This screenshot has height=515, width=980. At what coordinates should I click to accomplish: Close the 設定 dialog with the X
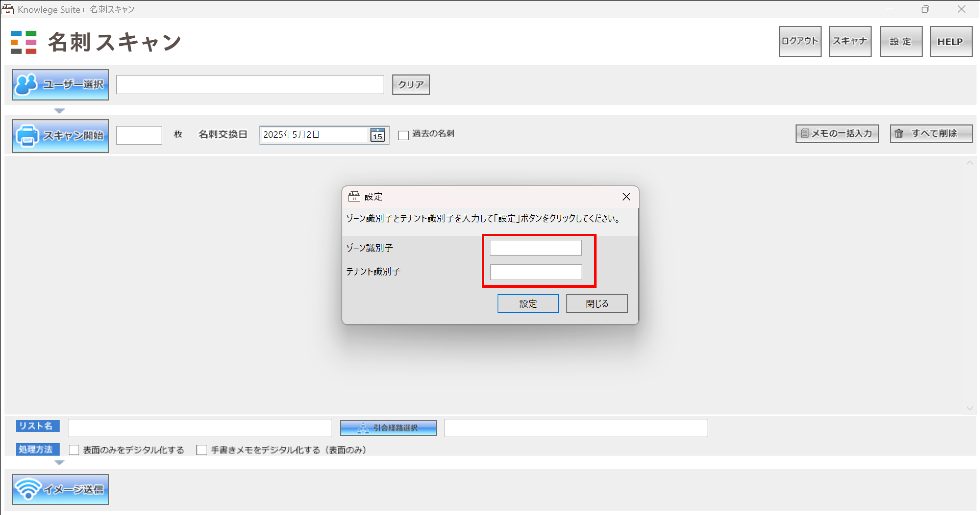click(626, 197)
